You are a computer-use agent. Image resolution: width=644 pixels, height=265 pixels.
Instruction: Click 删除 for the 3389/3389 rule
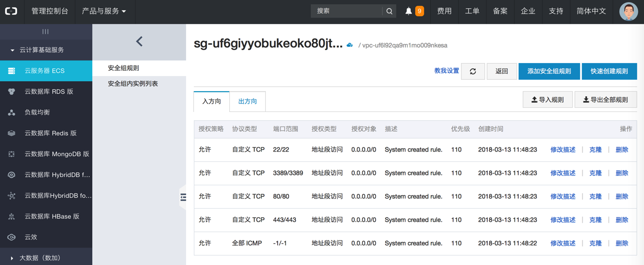622,173
